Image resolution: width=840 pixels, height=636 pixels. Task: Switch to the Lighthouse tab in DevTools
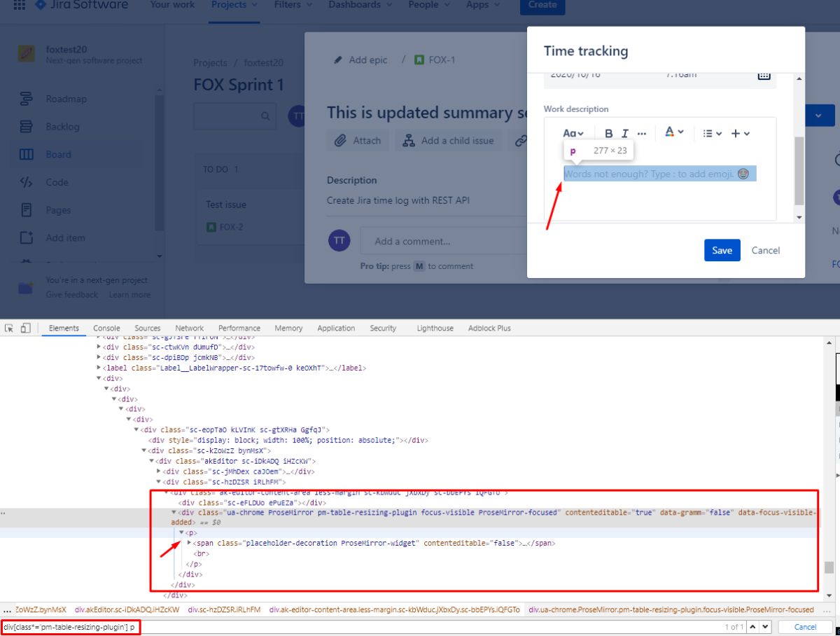(435, 328)
